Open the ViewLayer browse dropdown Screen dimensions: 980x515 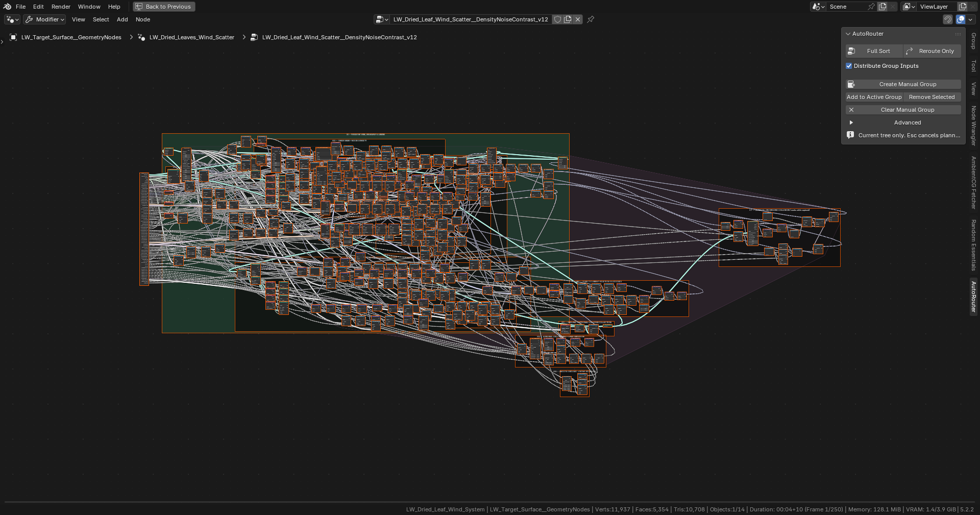pyautogui.click(x=909, y=7)
